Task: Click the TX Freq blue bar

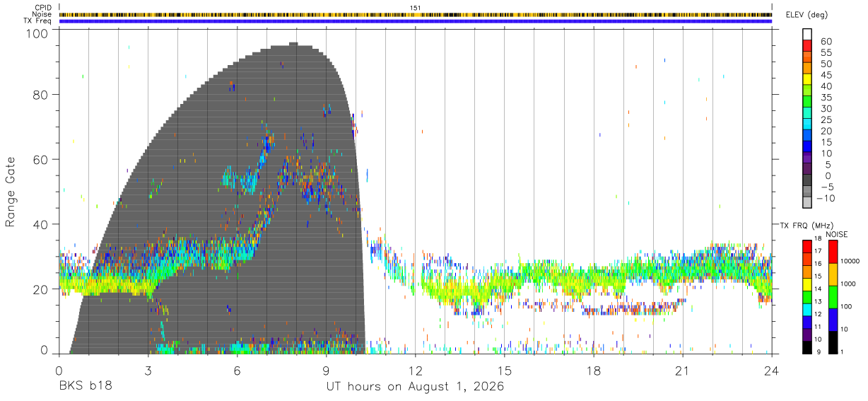Action: coord(416,21)
